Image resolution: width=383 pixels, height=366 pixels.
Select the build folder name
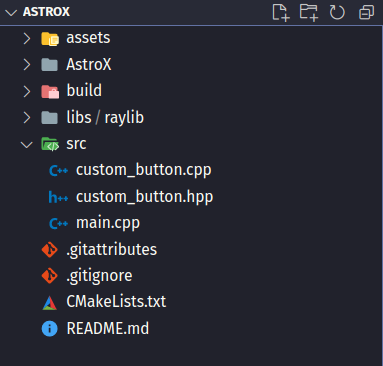coord(84,91)
